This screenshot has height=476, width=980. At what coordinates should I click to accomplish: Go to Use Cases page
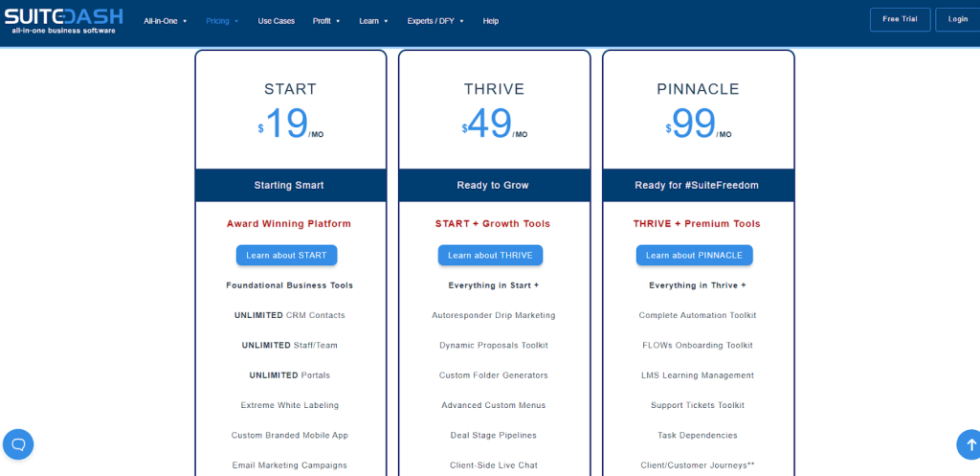[x=277, y=20]
